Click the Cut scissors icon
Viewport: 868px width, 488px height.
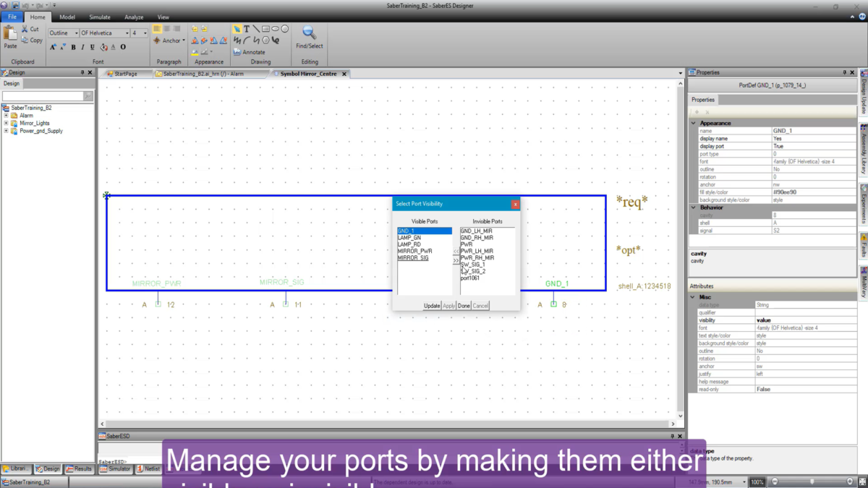25,29
